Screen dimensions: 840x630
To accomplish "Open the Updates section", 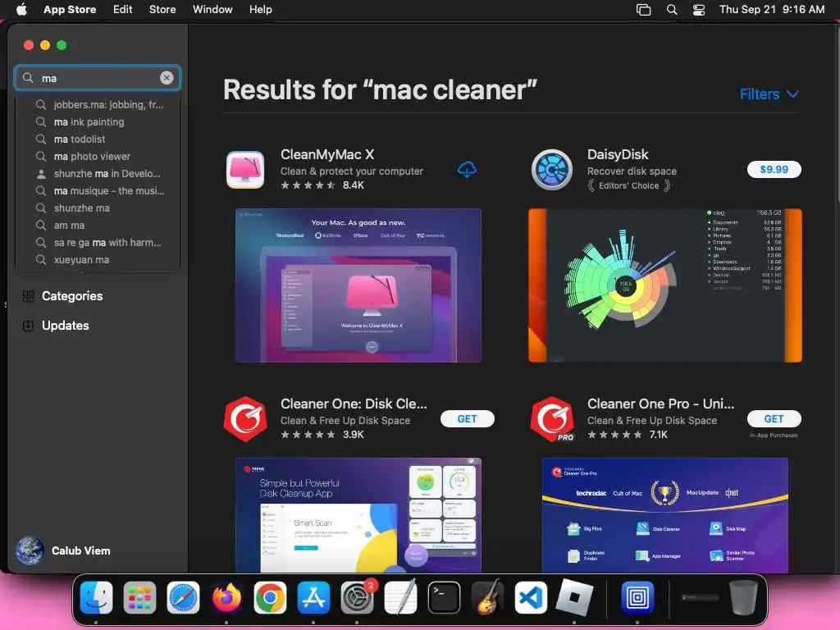I will 66,326.
